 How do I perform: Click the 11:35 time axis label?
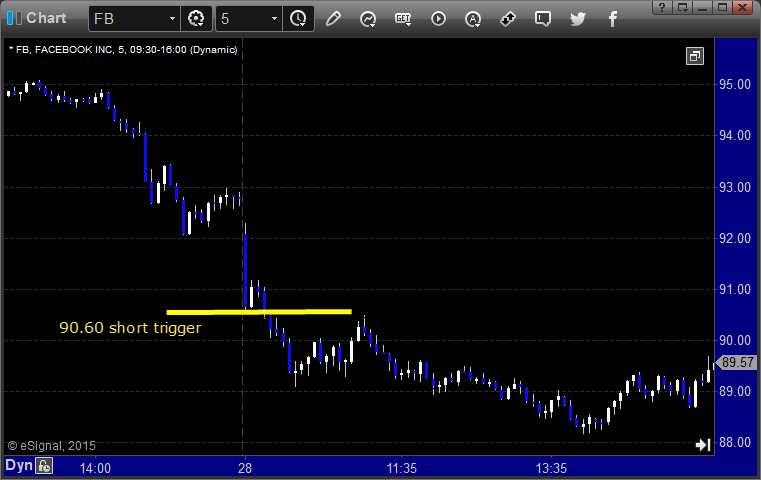(x=401, y=468)
